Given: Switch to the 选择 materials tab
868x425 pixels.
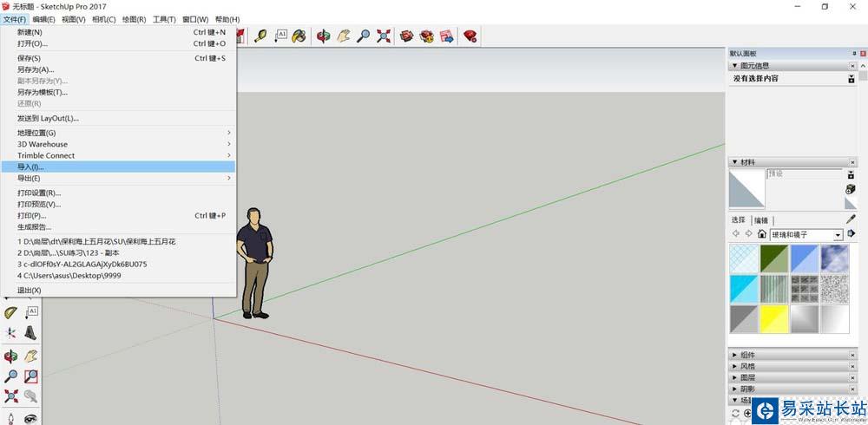Looking at the screenshot, I should (x=739, y=219).
